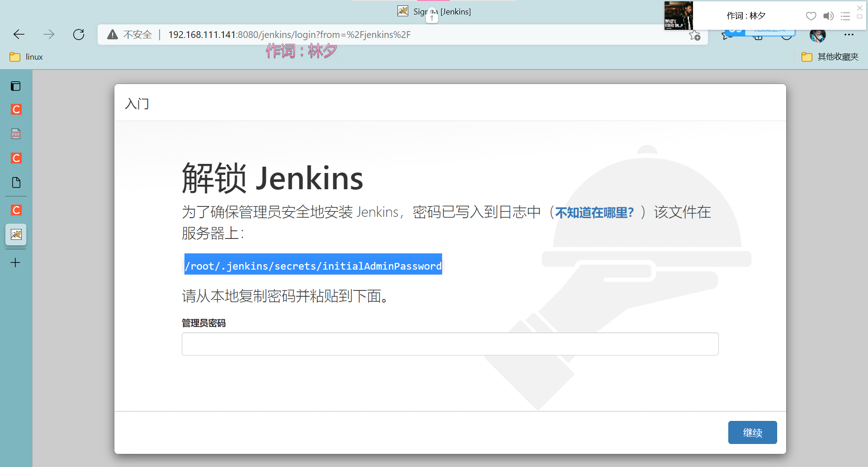The width and height of the screenshot is (868, 467).
Task: Switch to the blank document page tab
Action: (x=16, y=182)
